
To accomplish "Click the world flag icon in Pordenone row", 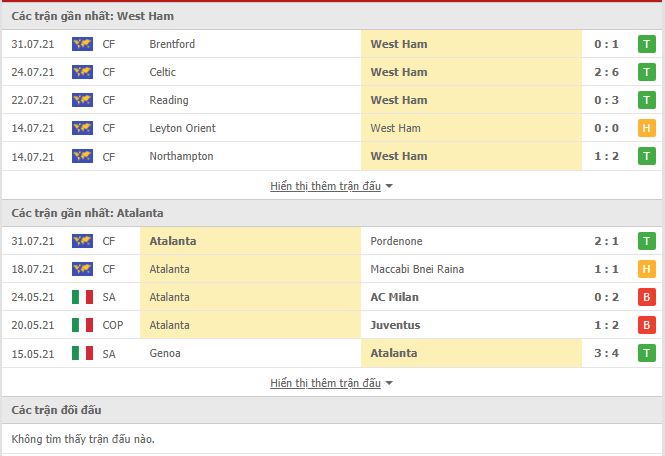I will 82,241.
